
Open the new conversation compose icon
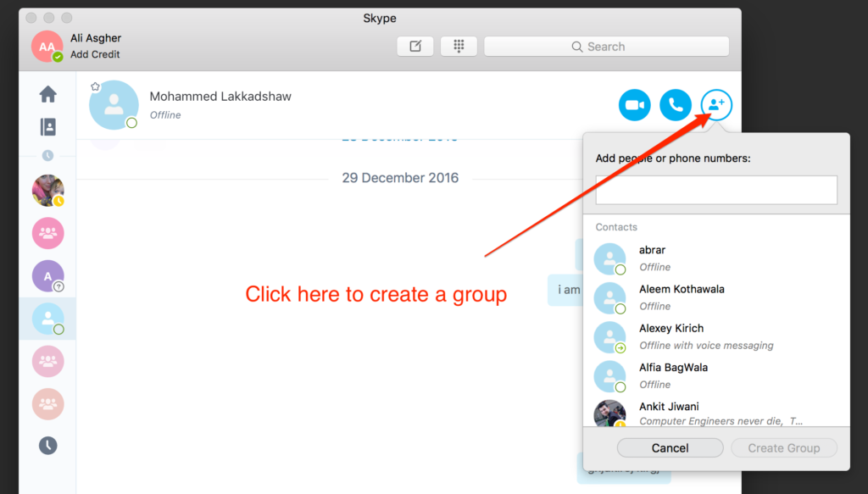(415, 47)
